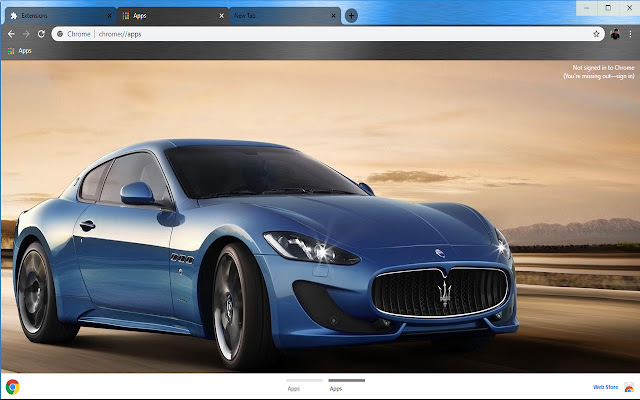Reload the current page
The width and height of the screenshot is (640, 400).
click(41, 34)
